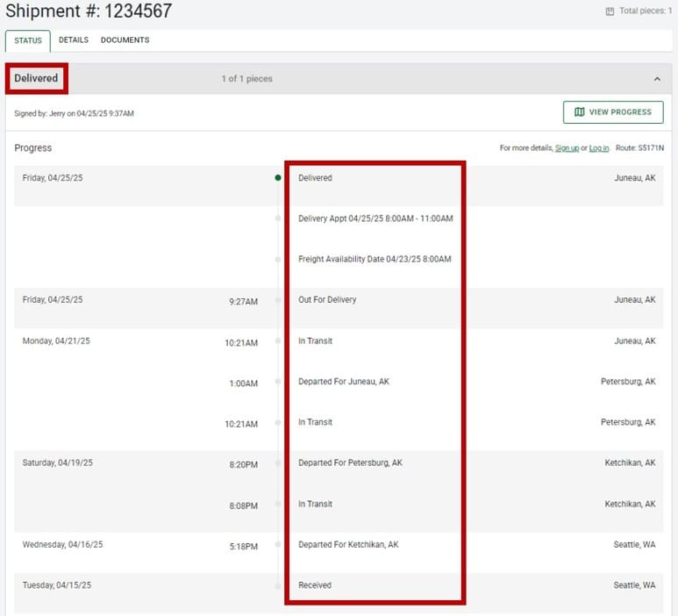
Task: Click the '9:27AM' time value
Action: click(x=244, y=302)
